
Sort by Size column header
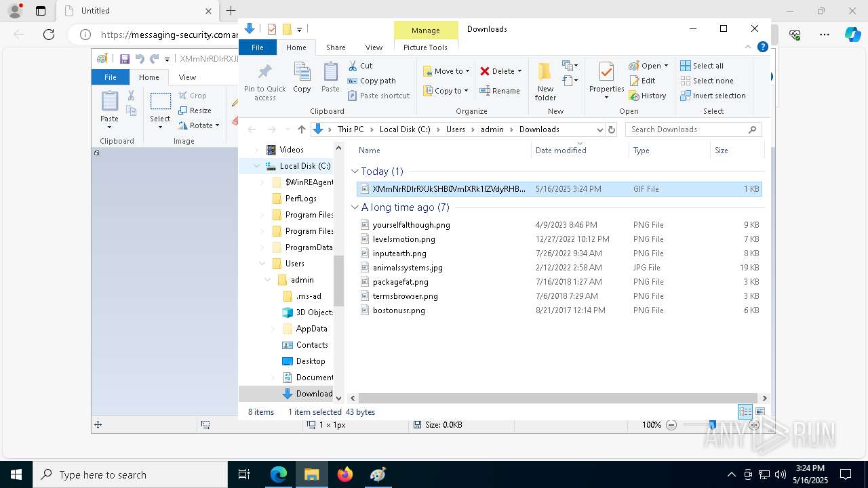(x=736, y=150)
